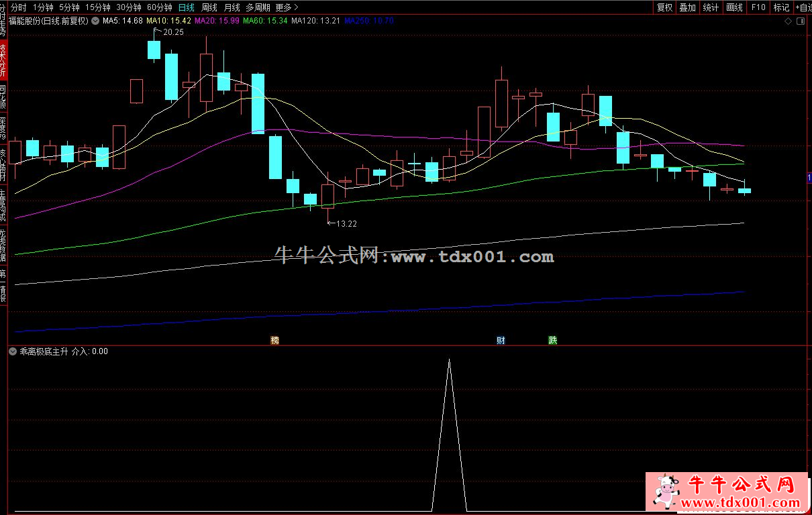Open the F10 company info button
Screen dimensions: 812x515
(x=758, y=7)
